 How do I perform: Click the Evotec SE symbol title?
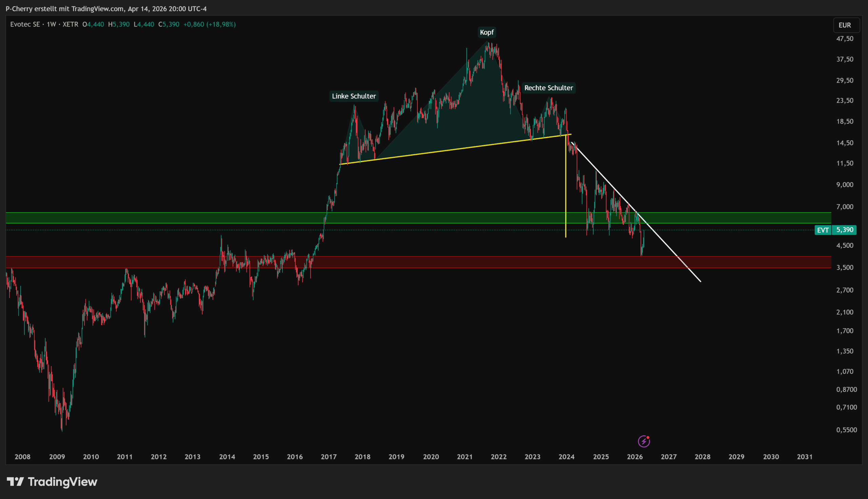pyautogui.click(x=25, y=24)
